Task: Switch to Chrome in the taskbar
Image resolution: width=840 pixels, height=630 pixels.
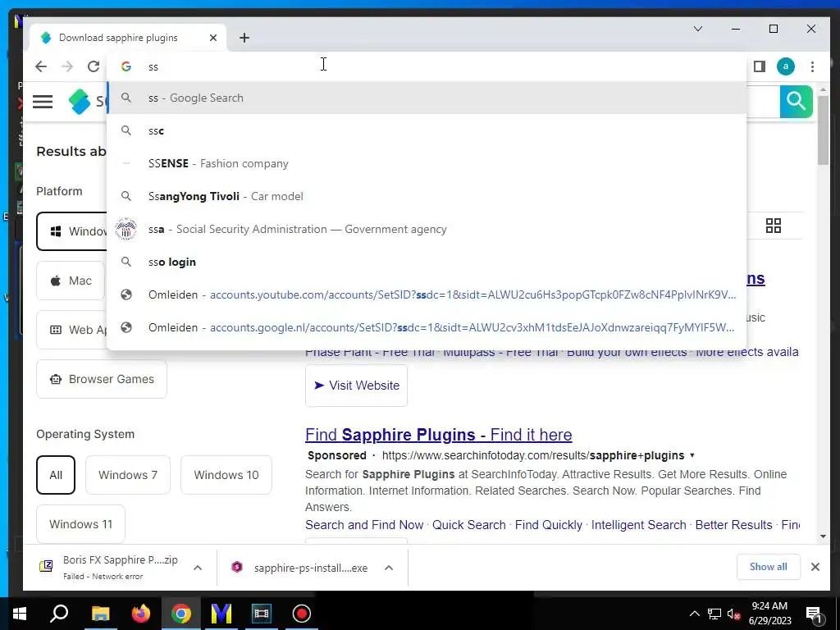Action: (181, 614)
